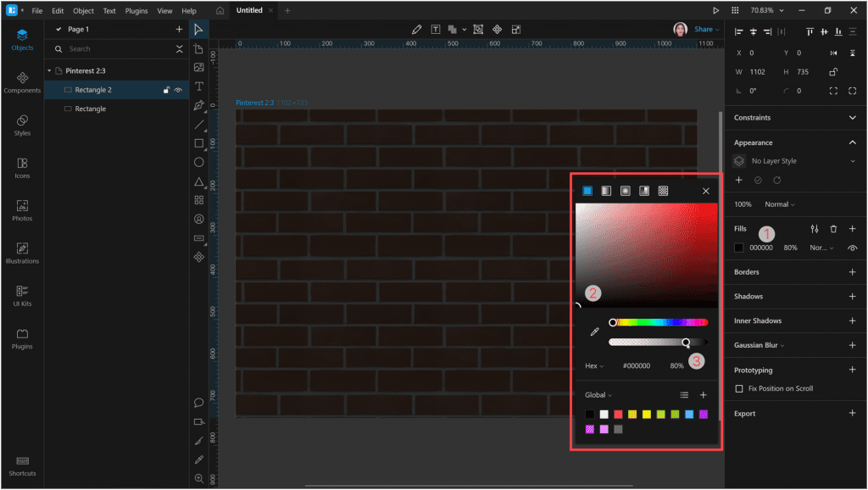Open the Components panel

22,82
